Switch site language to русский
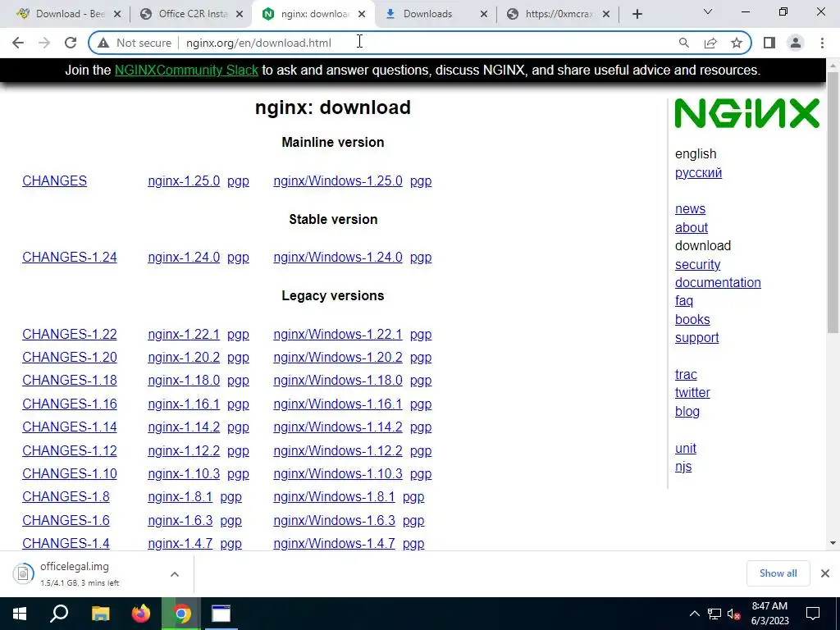The width and height of the screenshot is (840, 630). coord(699,173)
